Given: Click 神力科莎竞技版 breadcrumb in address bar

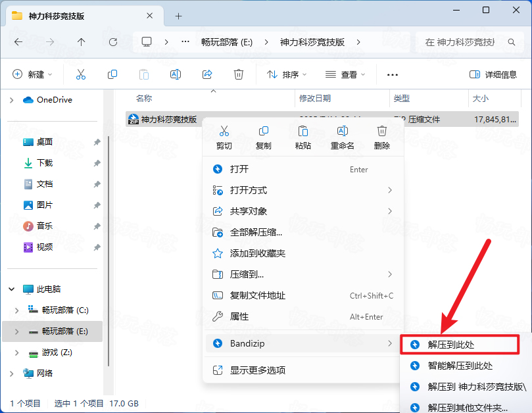Looking at the screenshot, I should coord(312,42).
